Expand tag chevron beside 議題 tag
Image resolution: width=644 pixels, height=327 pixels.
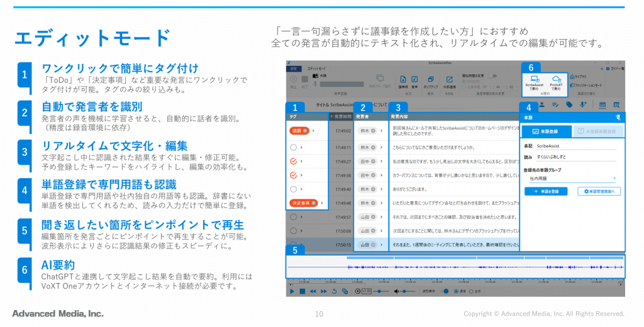point(313,131)
